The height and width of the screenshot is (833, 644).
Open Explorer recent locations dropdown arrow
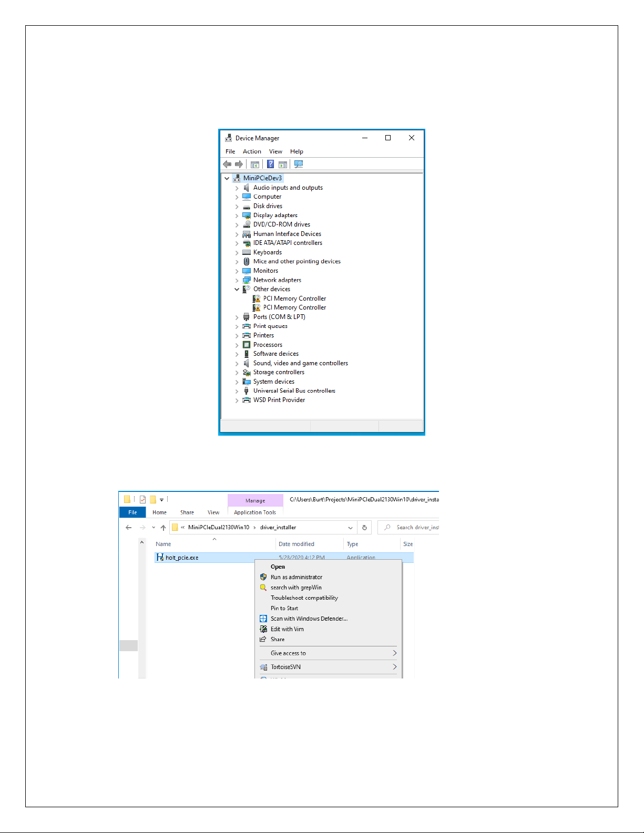click(154, 527)
